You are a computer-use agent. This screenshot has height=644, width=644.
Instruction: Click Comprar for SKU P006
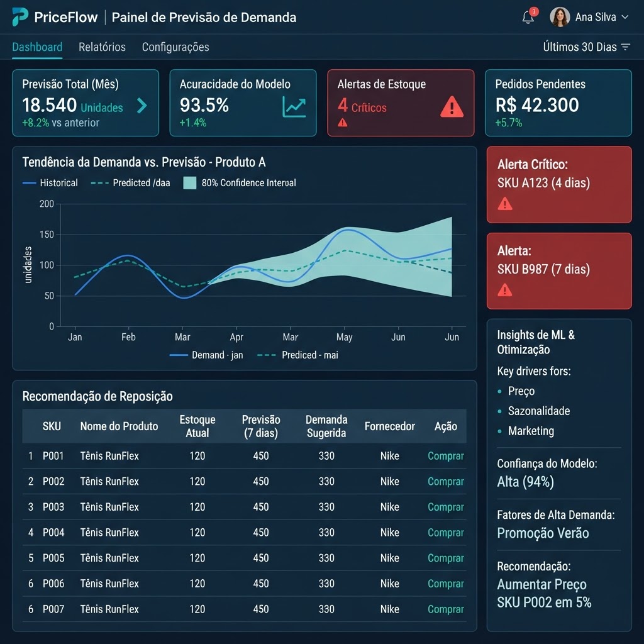point(446,583)
